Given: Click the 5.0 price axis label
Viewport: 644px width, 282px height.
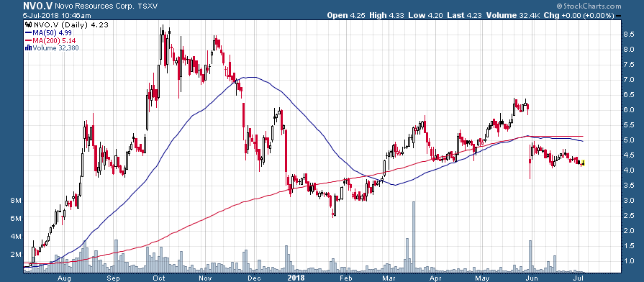Looking at the screenshot, I should 628,140.
